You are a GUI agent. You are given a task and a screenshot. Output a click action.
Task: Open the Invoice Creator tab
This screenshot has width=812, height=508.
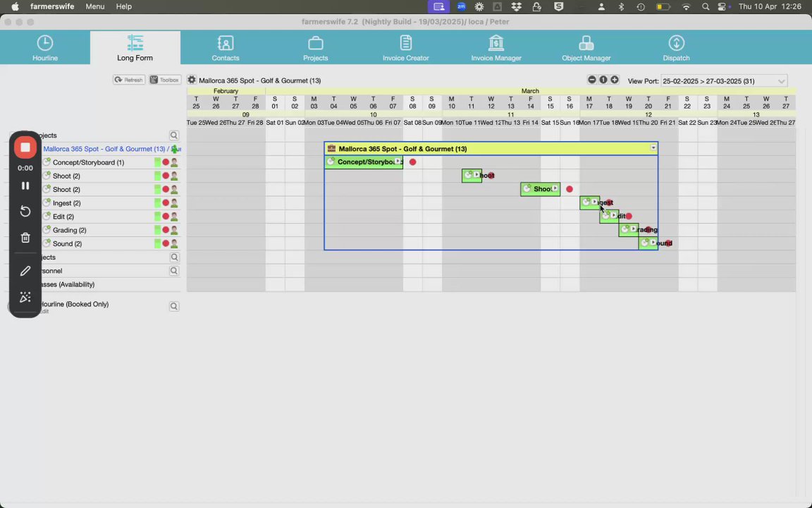(x=405, y=48)
